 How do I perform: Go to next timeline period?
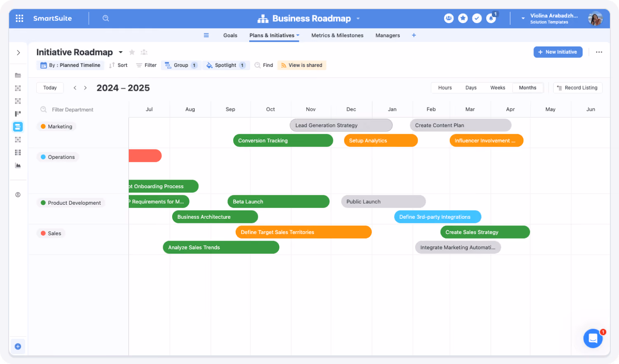(85, 87)
